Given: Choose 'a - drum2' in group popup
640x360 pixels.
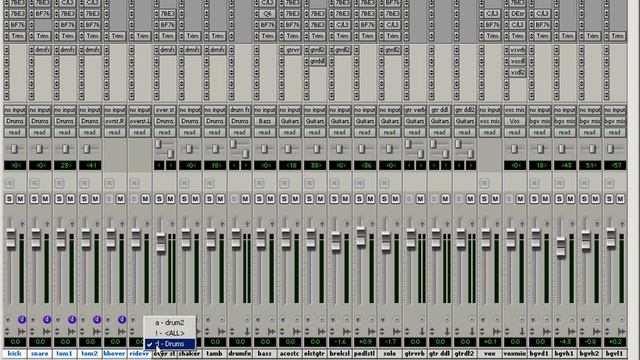Looking at the screenshot, I should pyautogui.click(x=170, y=322).
